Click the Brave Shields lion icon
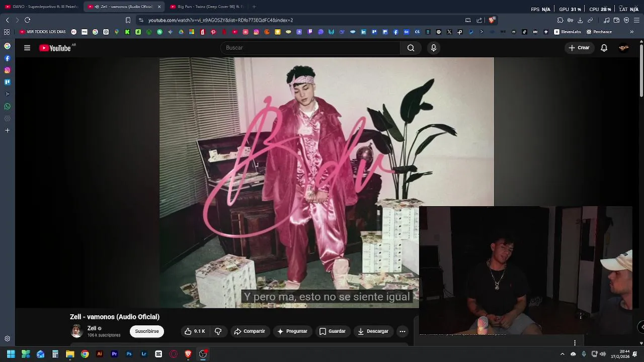 pos(492,20)
